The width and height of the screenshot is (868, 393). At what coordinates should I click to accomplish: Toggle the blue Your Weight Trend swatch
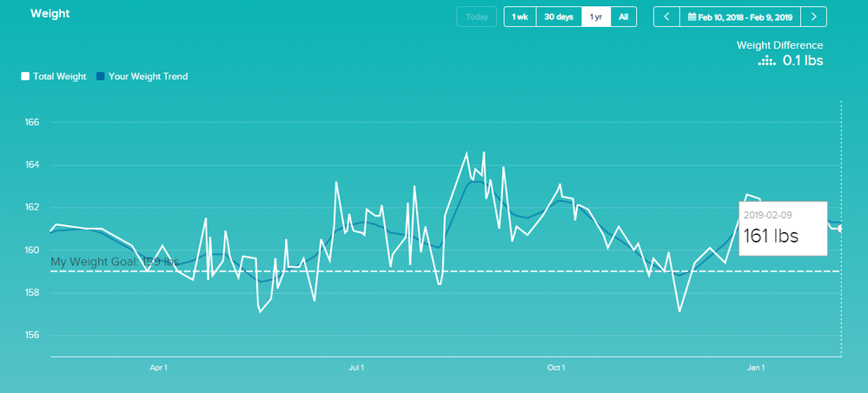(101, 77)
